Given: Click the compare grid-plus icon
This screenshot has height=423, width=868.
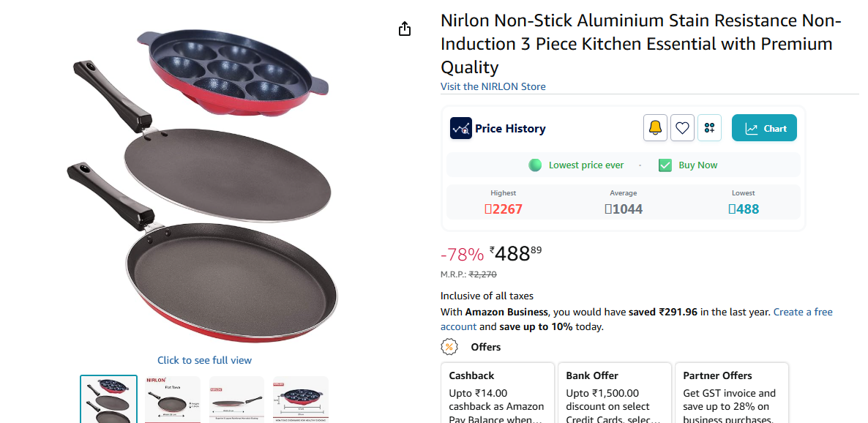Looking at the screenshot, I should 709,128.
